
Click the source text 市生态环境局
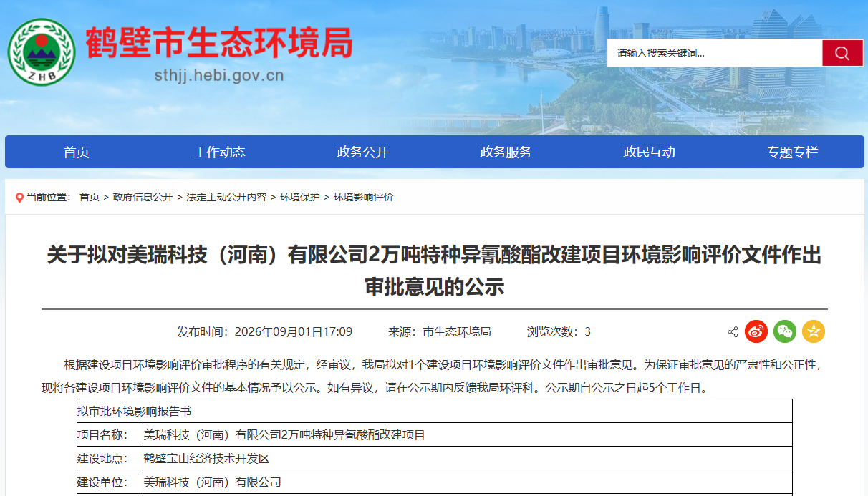pyautogui.click(x=457, y=332)
